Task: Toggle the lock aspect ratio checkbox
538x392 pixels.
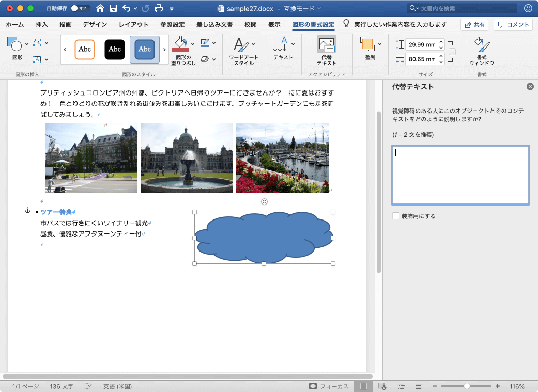Action: click(x=452, y=52)
